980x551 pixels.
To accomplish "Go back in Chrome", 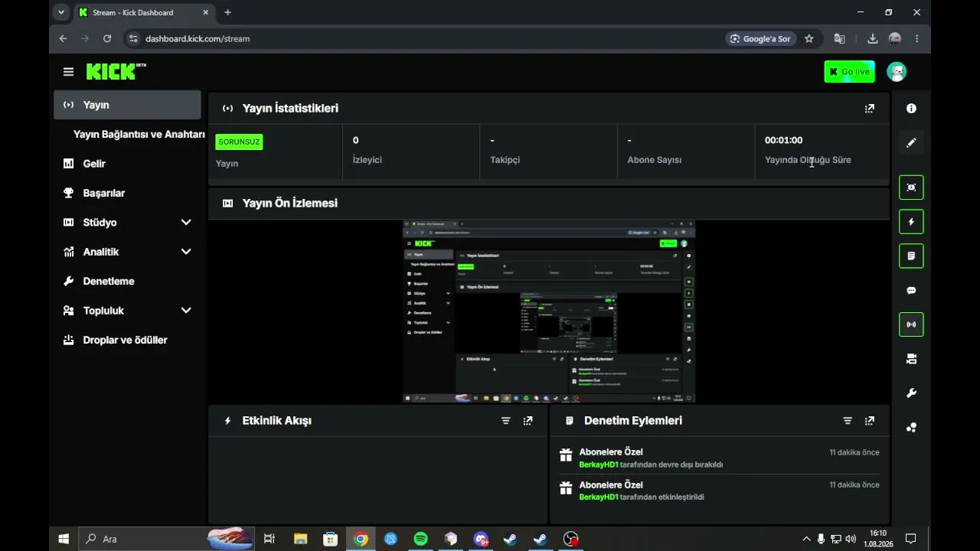I will click(63, 38).
